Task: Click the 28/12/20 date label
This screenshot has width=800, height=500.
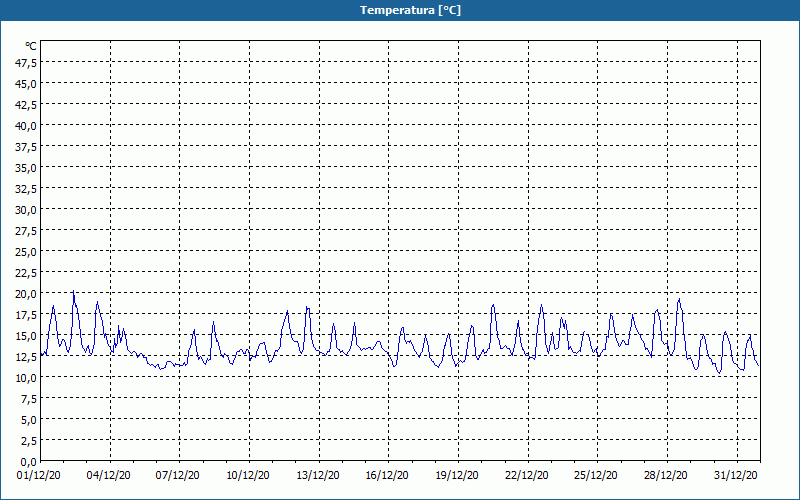Action: [x=665, y=475]
